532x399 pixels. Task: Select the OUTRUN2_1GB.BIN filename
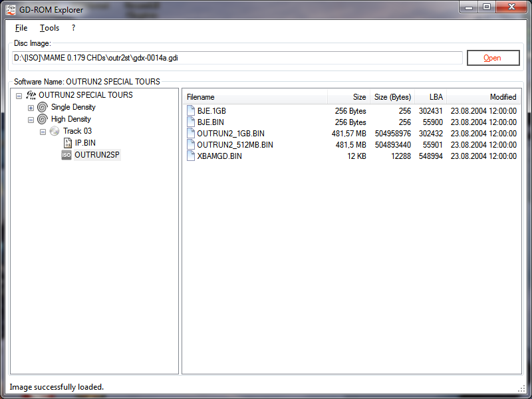pyautogui.click(x=231, y=134)
